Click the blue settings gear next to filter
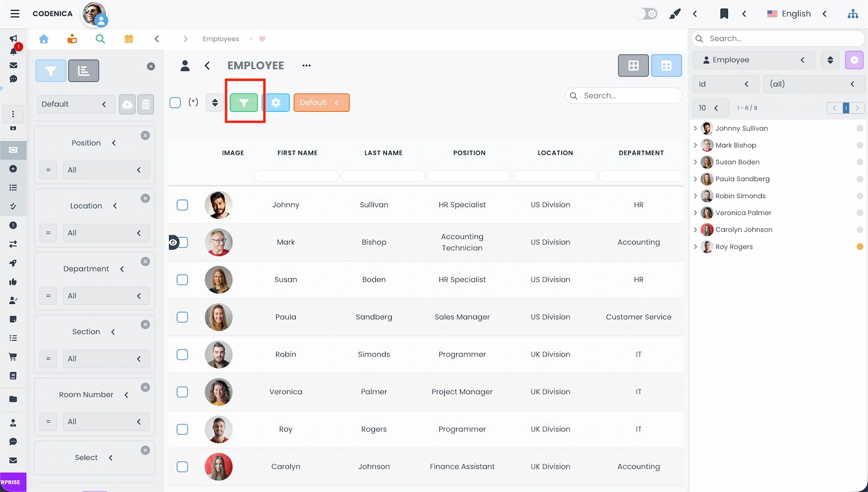The width and height of the screenshot is (868, 492). coord(277,103)
